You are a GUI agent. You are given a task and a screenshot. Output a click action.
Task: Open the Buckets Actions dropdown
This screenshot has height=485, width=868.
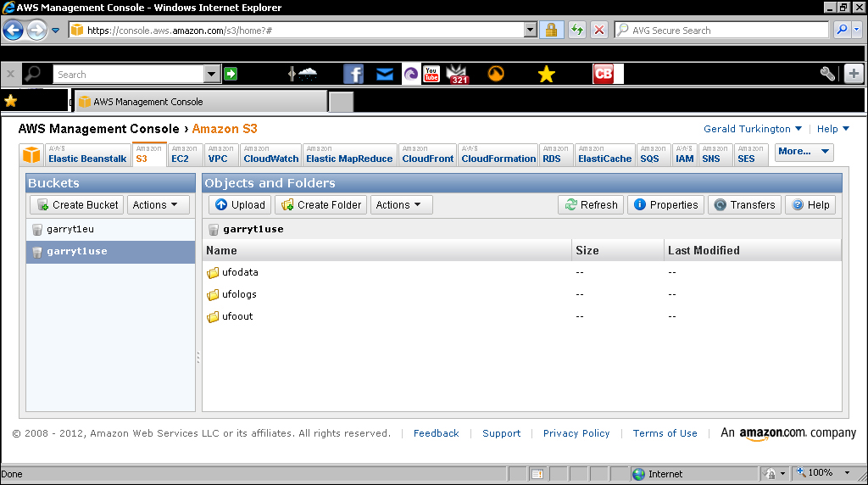159,205
